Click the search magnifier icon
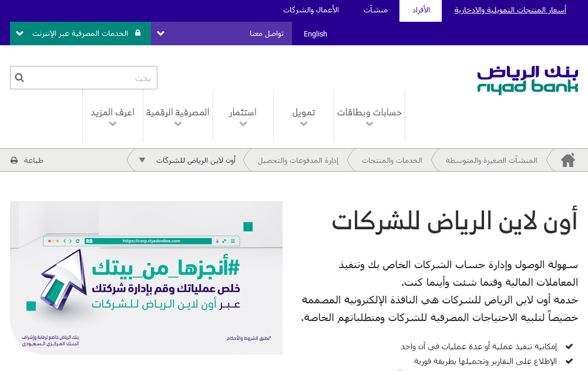This screenshot has width=588, height=371. point(19,78)
